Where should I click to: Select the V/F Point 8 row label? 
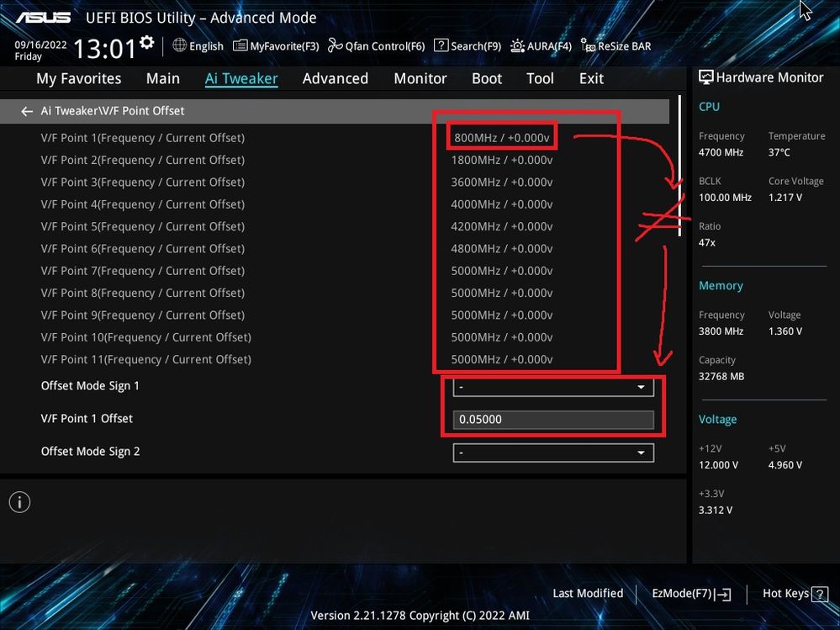(x=142, y=293)
